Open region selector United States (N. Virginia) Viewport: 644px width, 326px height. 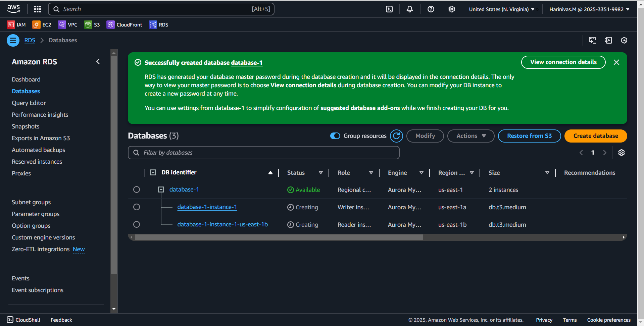[502, 9]
